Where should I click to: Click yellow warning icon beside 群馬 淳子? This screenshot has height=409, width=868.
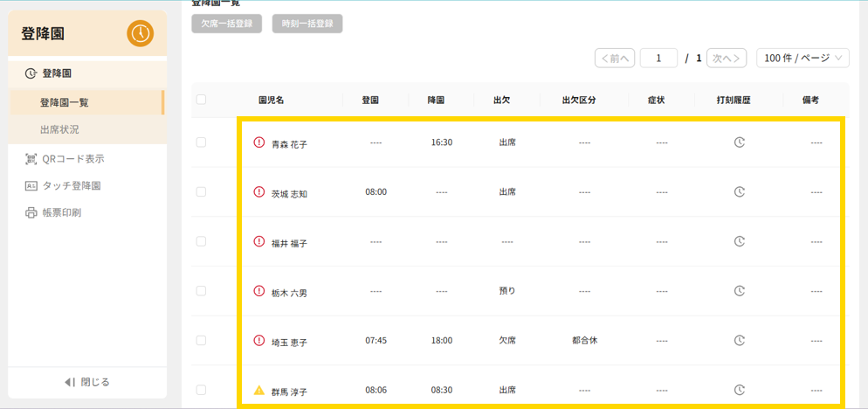[x=258, y=390]
